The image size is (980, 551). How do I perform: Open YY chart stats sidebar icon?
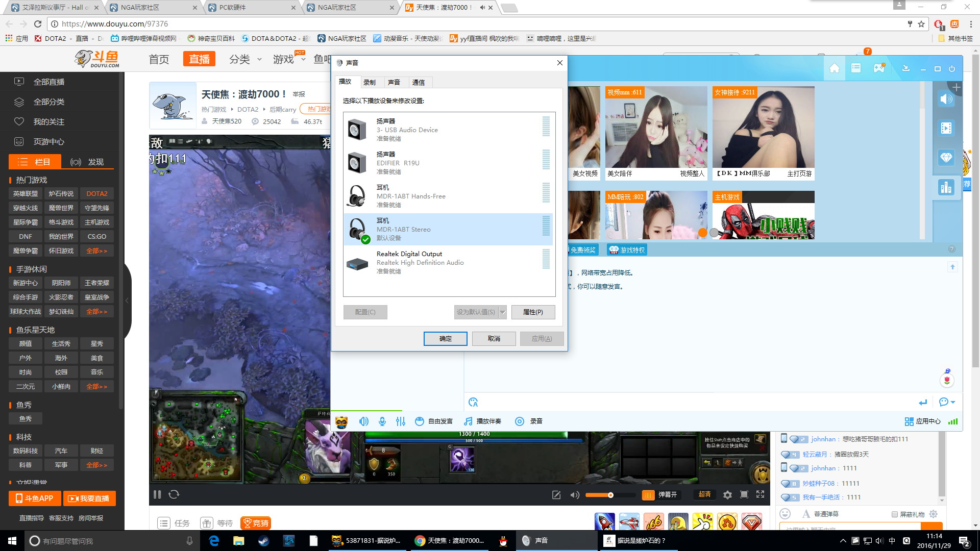pyautogui.click(x=946, y=187)
